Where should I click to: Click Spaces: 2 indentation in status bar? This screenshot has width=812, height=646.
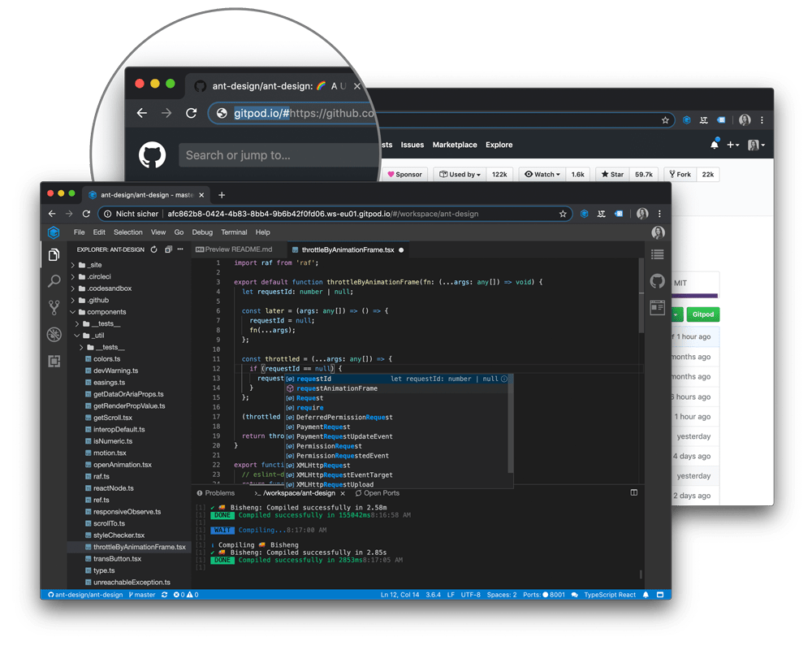(x=501, y=595)
